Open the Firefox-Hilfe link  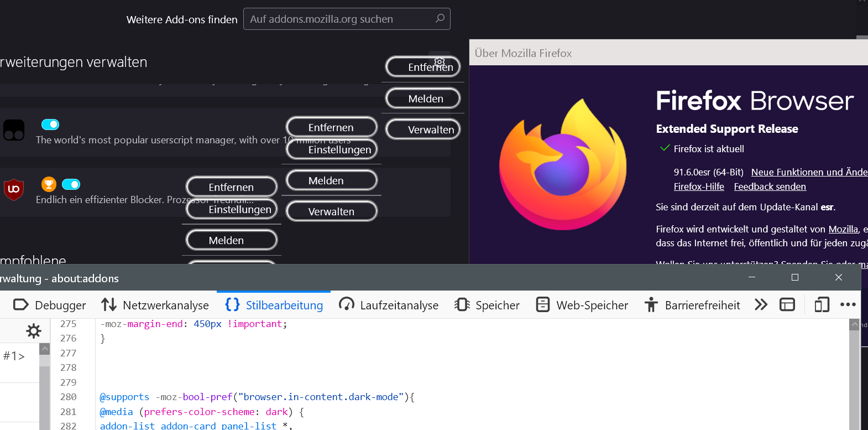click(x=699, y=186)
